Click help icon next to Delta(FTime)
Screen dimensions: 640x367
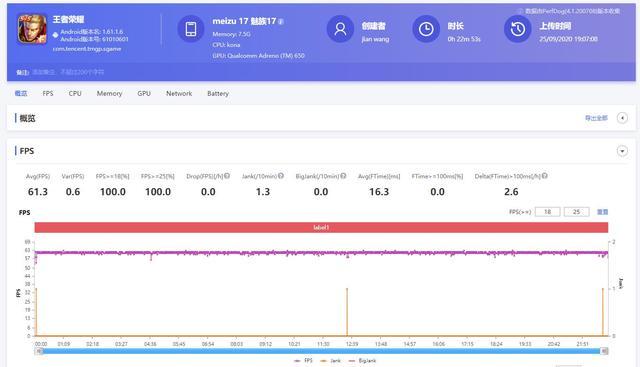(544, 176)
